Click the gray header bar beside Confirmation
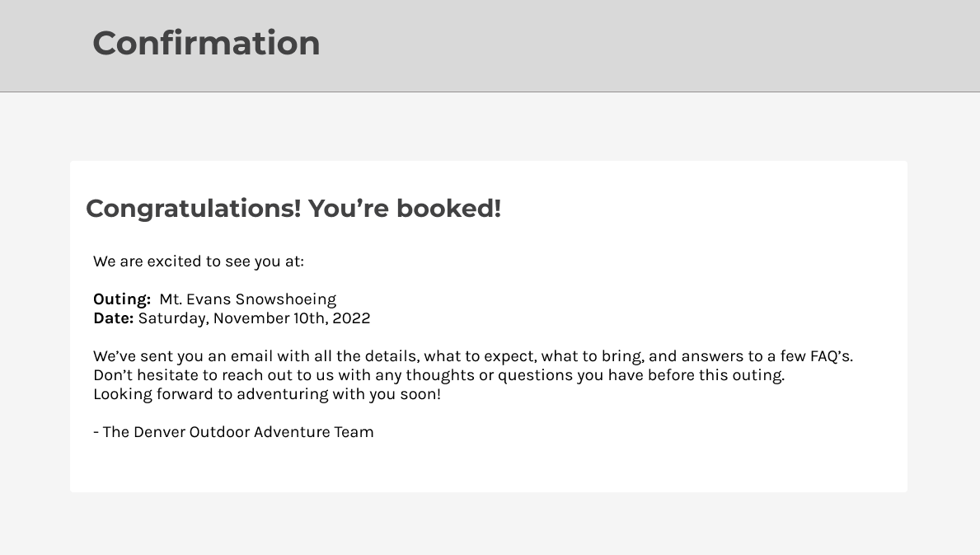Viewport: 980px width, 555px height. tap(650, 45)
